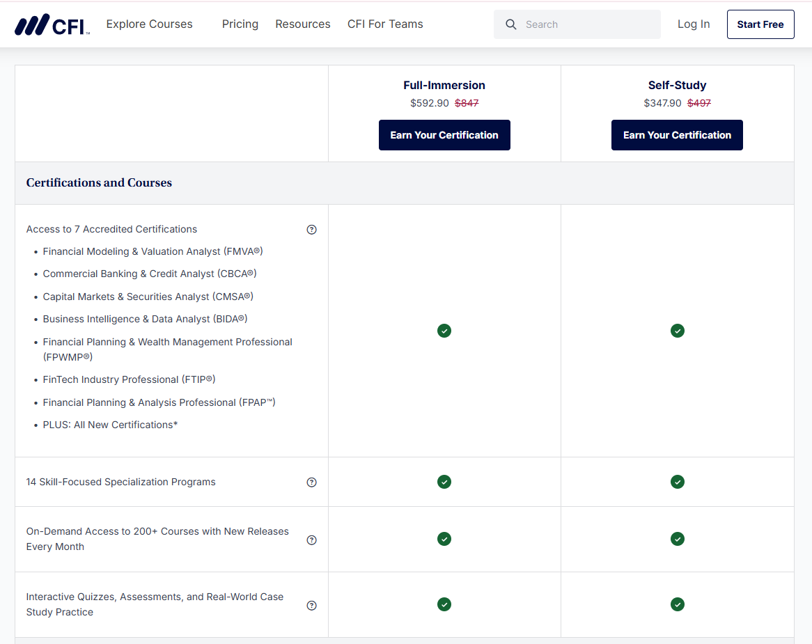
Task: Open help icon for Interactive Quizzes row
Action: coord(311,605)
